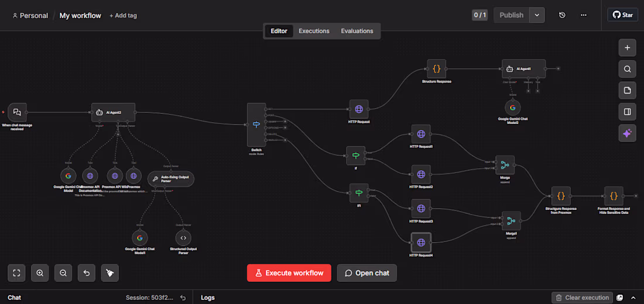Click the Add tag link
Image resolution: width=644 pixels, height=304 pixels.
coord(123,16)
